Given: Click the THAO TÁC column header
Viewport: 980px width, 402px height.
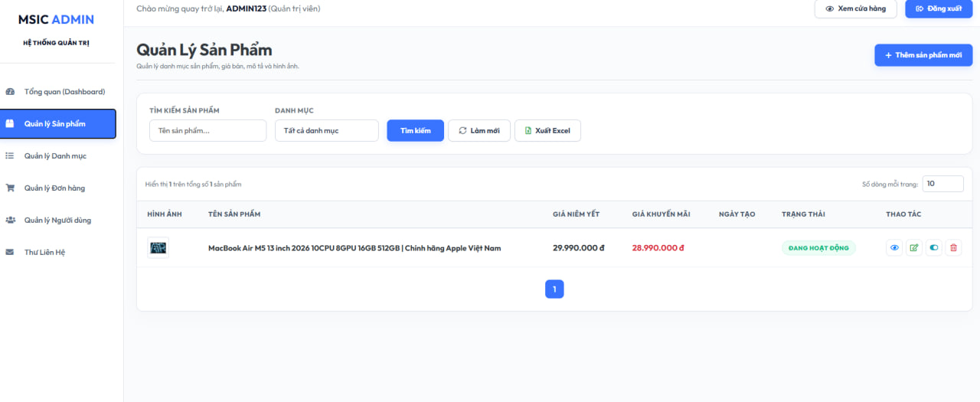Looking at the screenshot, I should [903, 214].
